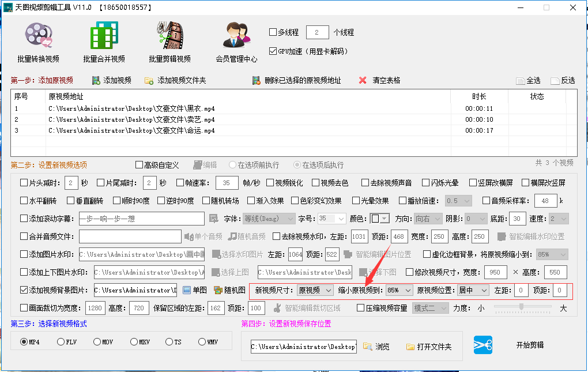Enable the 多线程 checkbox
The image size is (588, 372).
pos(273,32)
